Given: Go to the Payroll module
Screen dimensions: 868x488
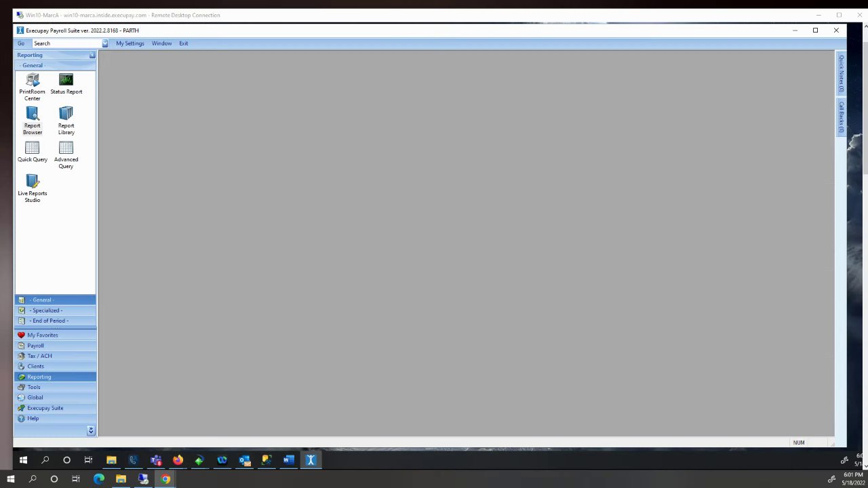Looking at the screenshot, I should tap(55, 346).
